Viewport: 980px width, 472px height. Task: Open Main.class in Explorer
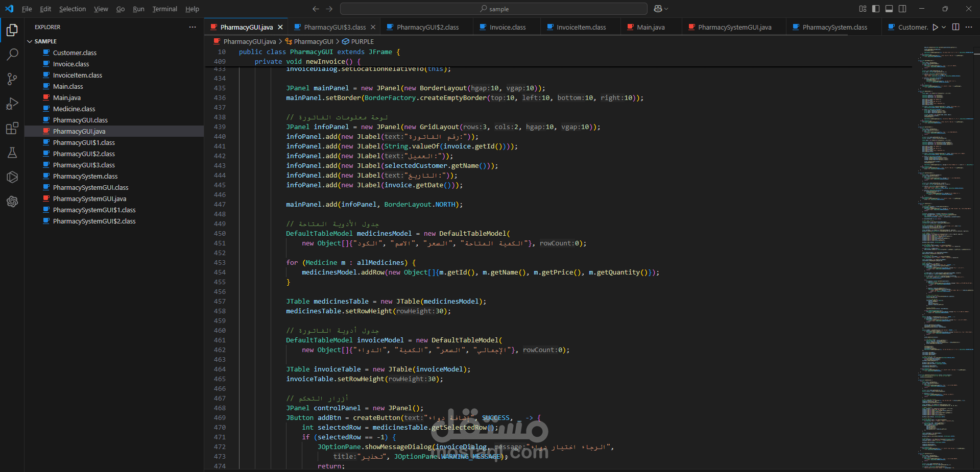click(68, 86)
